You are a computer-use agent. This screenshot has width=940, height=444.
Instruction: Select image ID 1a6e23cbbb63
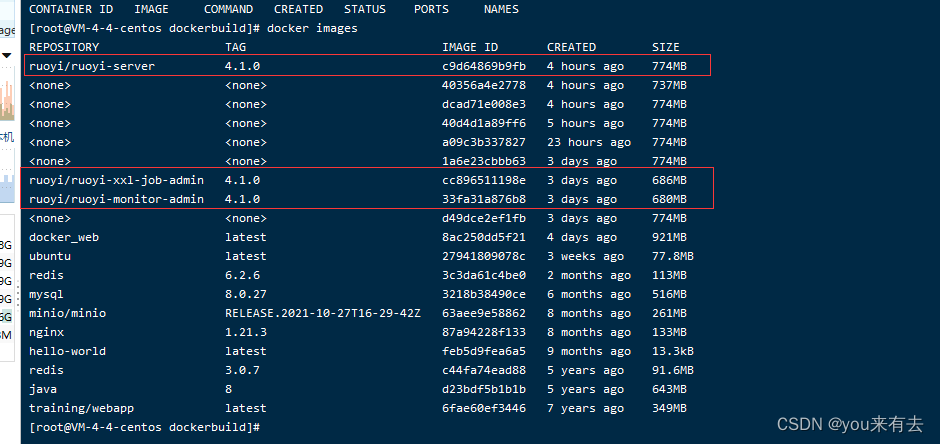tap(484, 161)
